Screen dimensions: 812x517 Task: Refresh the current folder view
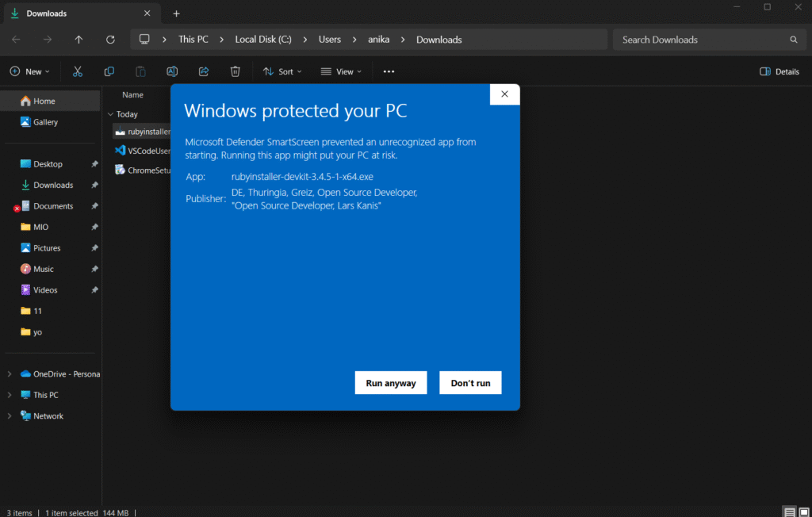(x=110, y=40)
